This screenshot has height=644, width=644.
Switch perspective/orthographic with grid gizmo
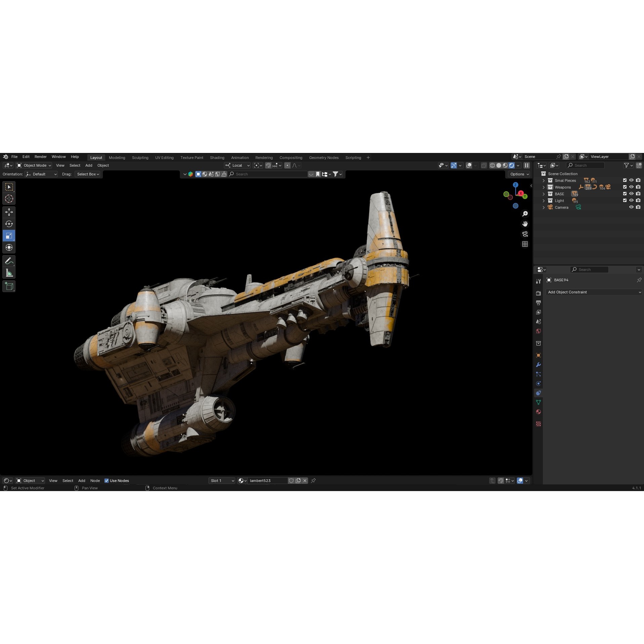(x=525, y=244)
